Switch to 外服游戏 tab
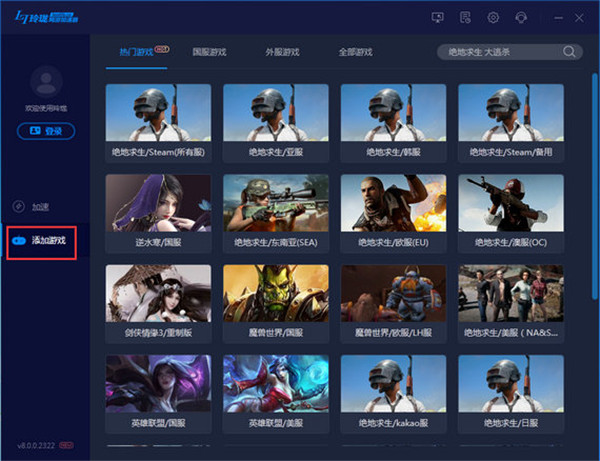This screenshot has width=600, height=461. 282,52
